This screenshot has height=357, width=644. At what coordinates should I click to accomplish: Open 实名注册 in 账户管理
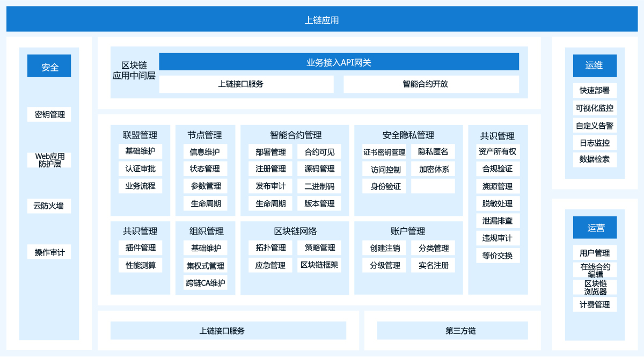point(433,265)
